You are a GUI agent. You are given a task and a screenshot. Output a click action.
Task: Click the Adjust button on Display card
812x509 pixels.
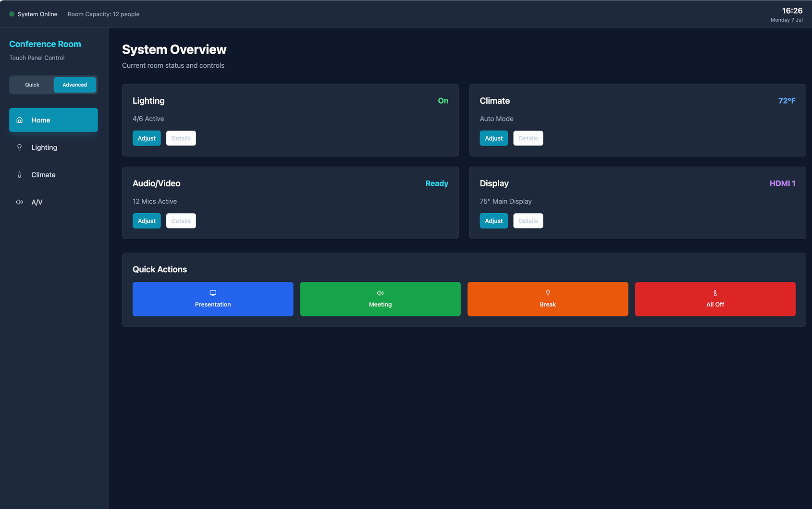(493, 221)
